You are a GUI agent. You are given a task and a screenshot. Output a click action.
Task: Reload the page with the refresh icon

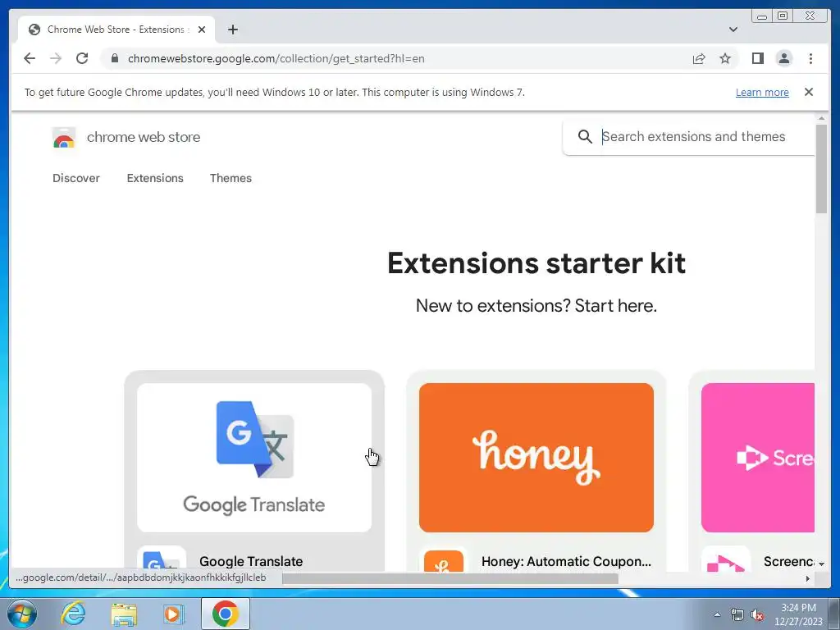82,58
